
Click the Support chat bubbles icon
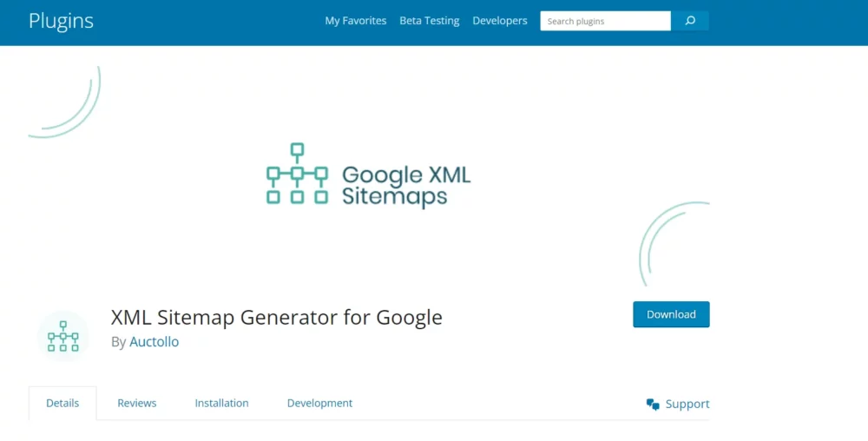(x=653, y=405)
